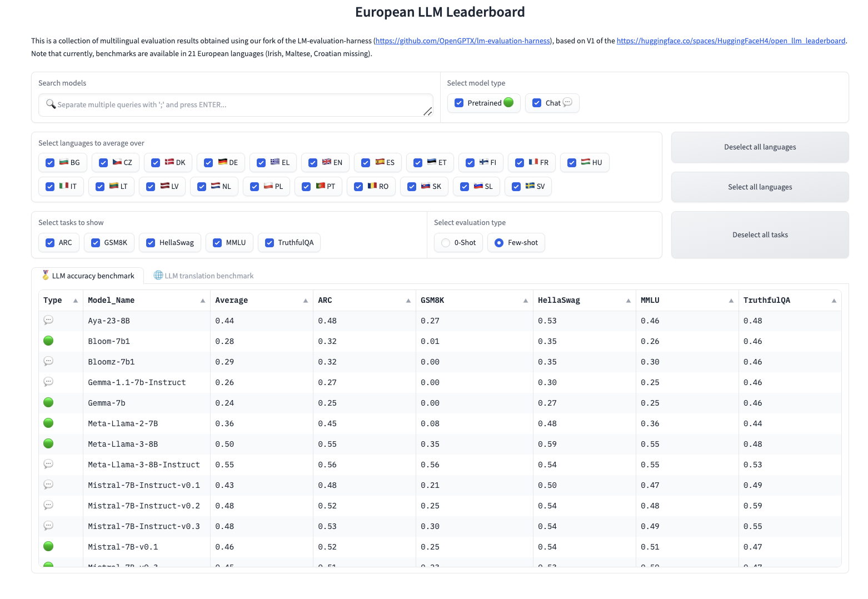Click the UK flag icon next to EN
The image size is (868, 599).
click(327, 162)
